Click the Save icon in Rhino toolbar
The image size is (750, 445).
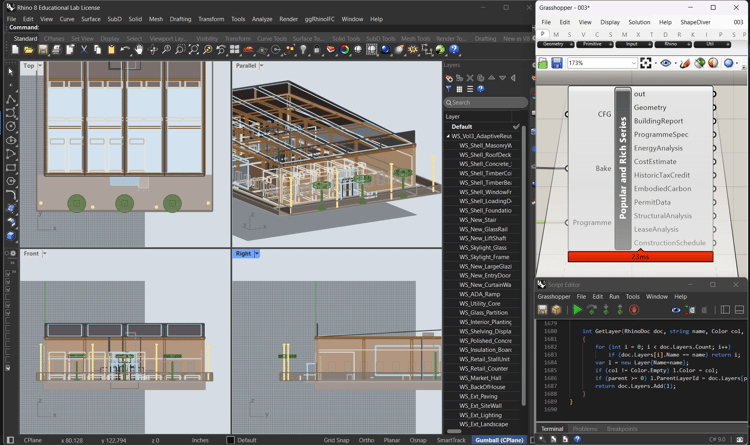coord(43,49)
